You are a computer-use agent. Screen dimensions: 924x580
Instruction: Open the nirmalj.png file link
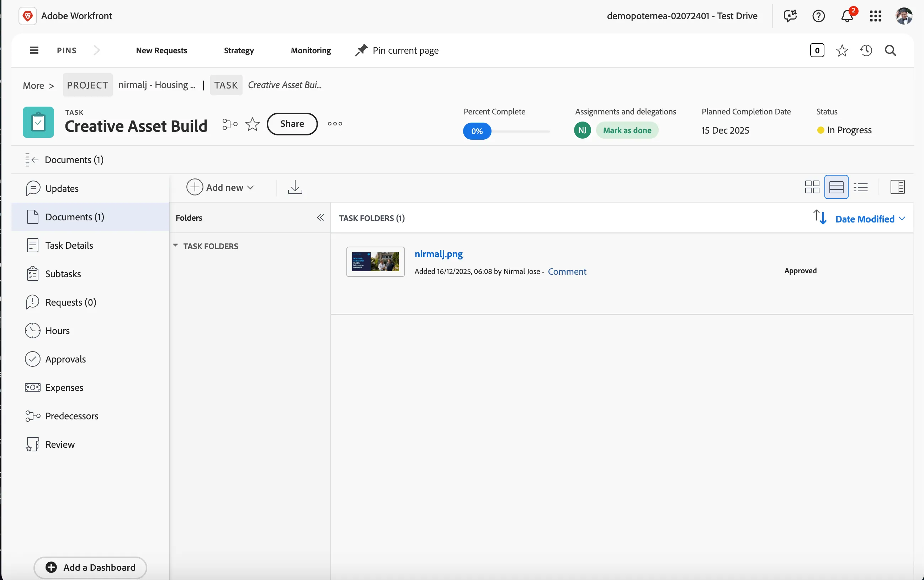(x=438, y=254)
